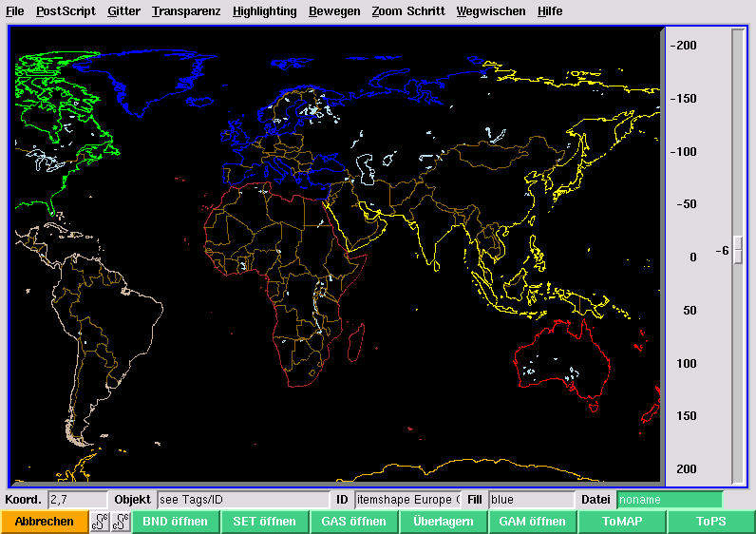The image size is (756, 534).
Task: Click the 200 scale label
Action: click(687, 468)
